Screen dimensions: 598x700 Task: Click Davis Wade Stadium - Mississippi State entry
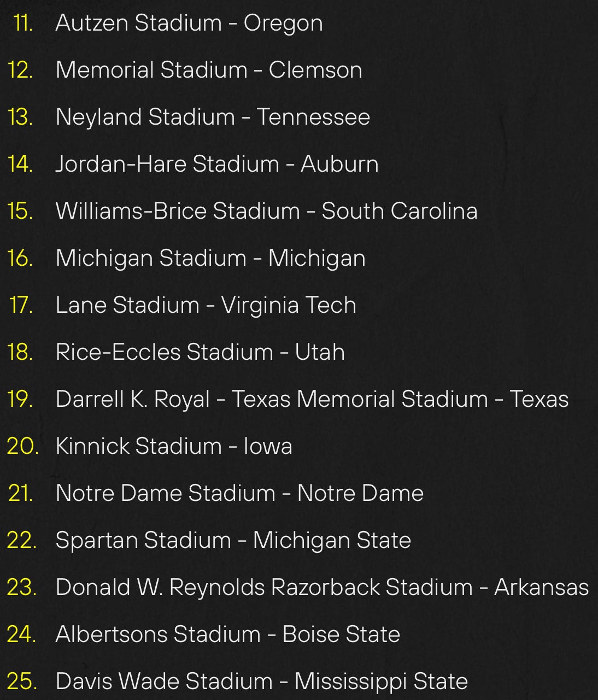[x=261, y=681]
